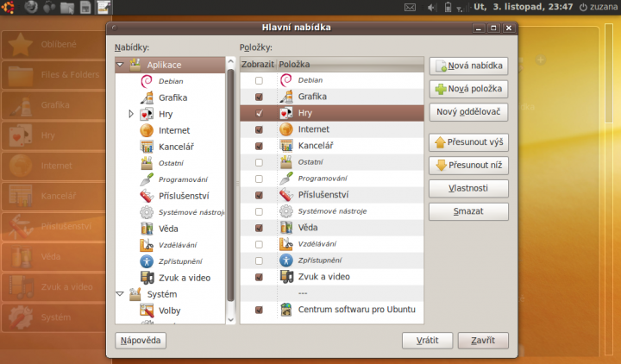Enable the Programování checkbox
This screenshot has height=364, width=621.
259,179
